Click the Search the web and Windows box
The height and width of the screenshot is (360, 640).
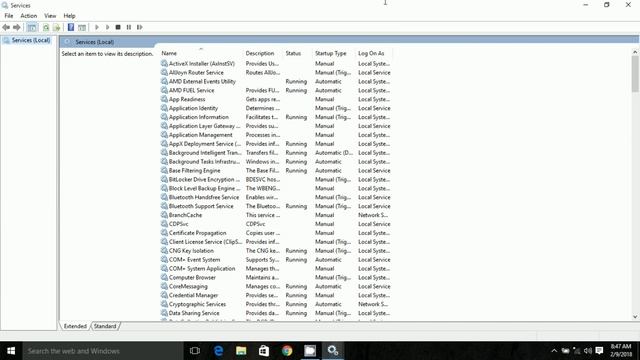pos(102,351)
